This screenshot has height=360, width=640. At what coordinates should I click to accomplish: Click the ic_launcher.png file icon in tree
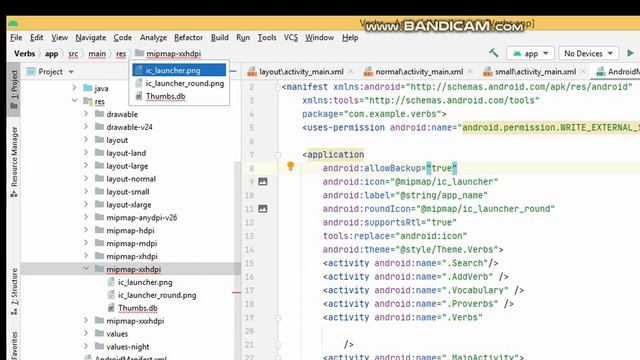111,282
